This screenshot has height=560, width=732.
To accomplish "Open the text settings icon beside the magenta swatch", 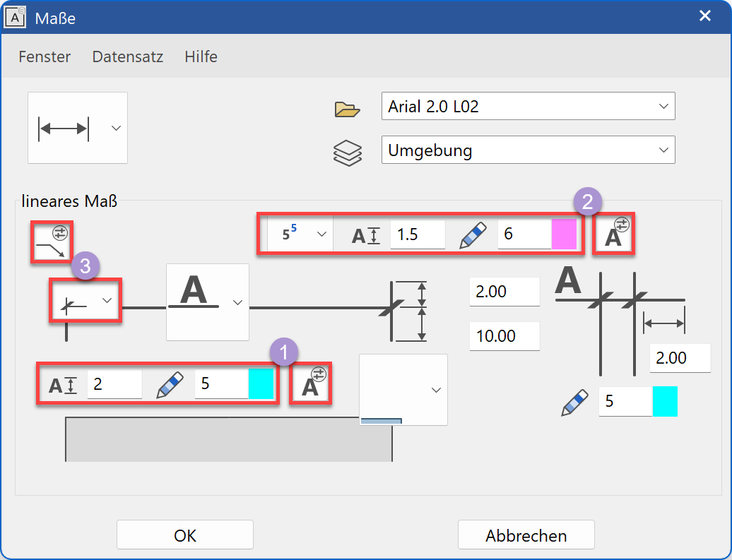I will [x=613, y=234].
